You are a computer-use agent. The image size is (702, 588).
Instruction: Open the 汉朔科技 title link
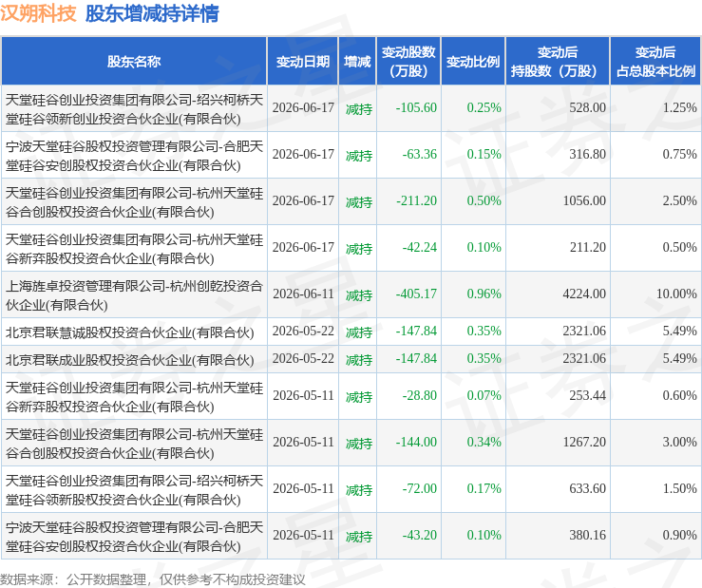coord(39,13)
